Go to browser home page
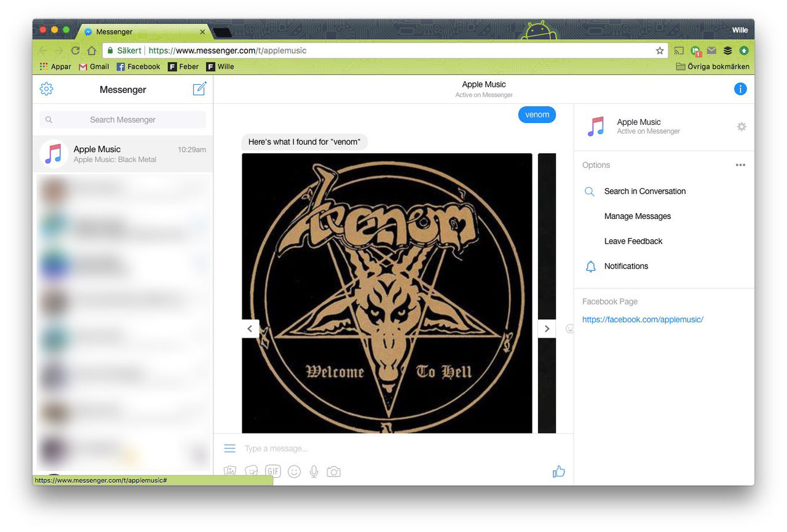 pos(92,50)
